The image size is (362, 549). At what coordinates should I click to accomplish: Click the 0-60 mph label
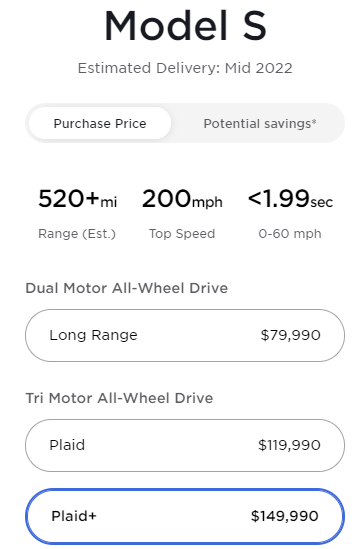(x=290, y=234)
